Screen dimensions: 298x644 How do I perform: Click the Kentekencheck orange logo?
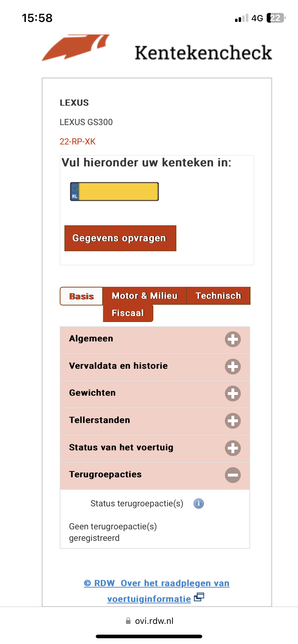(76, 48)
